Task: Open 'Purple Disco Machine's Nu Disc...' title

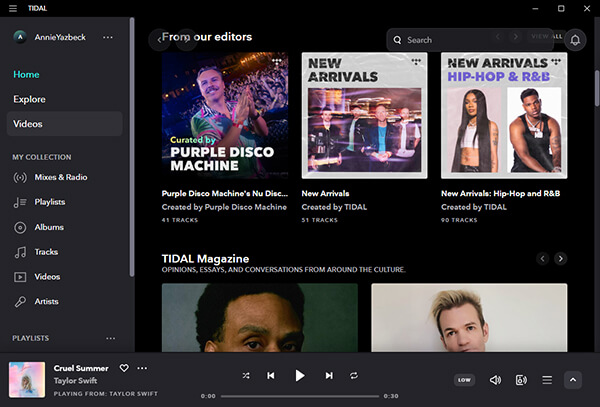Action: 225,194
